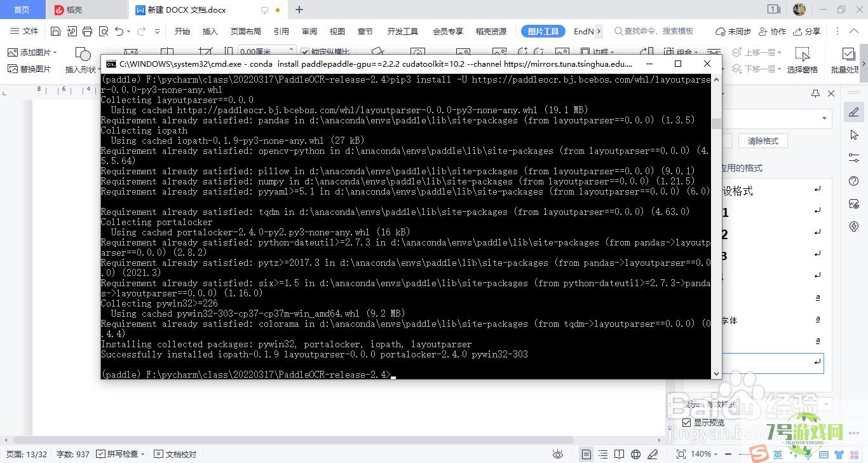Click the help question mark icon in sidebar
This screenshot has width=868, height=463.
854,181
